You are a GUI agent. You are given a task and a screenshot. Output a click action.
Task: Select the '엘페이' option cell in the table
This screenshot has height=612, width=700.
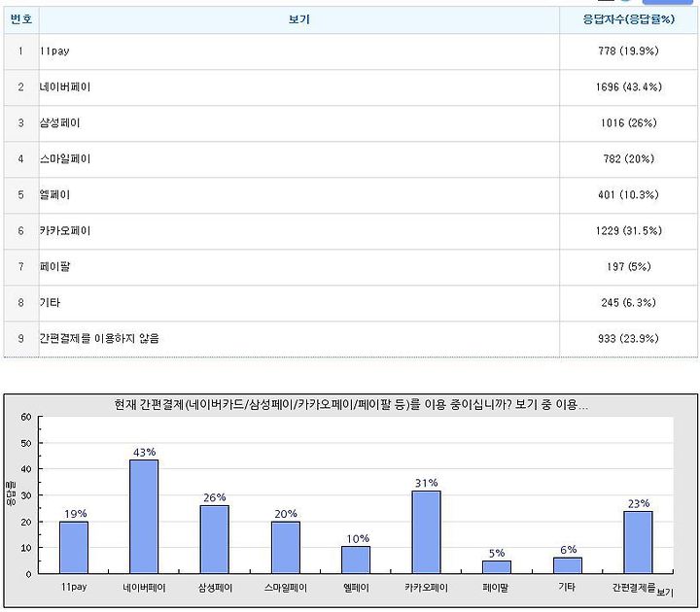(299, 195)
